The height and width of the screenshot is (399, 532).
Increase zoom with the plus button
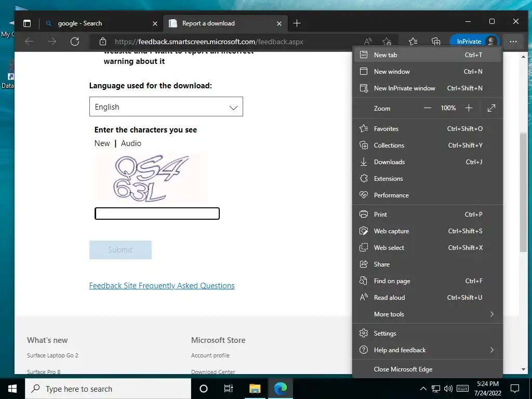(x=469, y=108)
